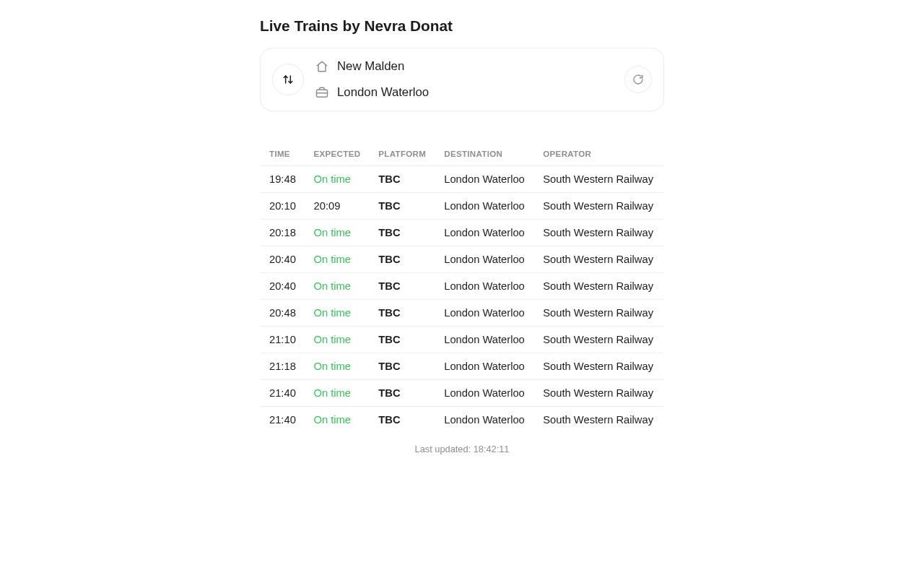
Task: Click On time status for 20:18 train
Action: [332, 233]
